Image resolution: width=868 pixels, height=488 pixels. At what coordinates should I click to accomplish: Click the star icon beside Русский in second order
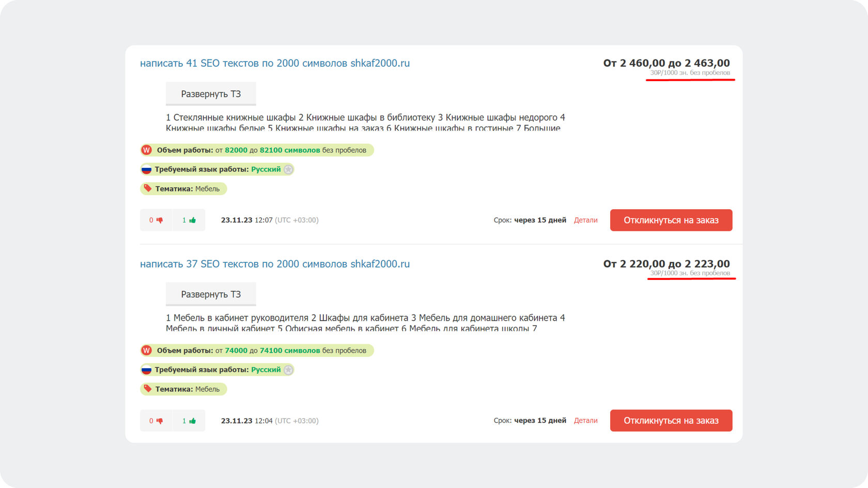point(288,370)
